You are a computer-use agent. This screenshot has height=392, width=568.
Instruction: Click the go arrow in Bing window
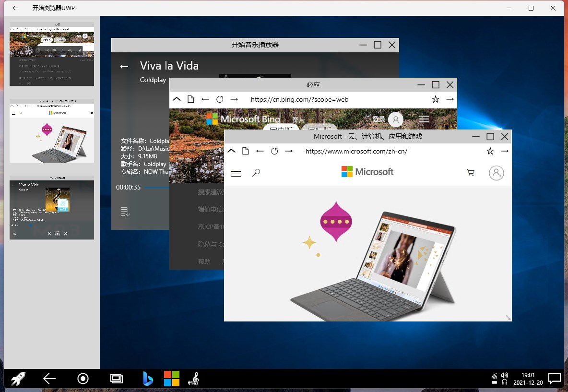450,99
